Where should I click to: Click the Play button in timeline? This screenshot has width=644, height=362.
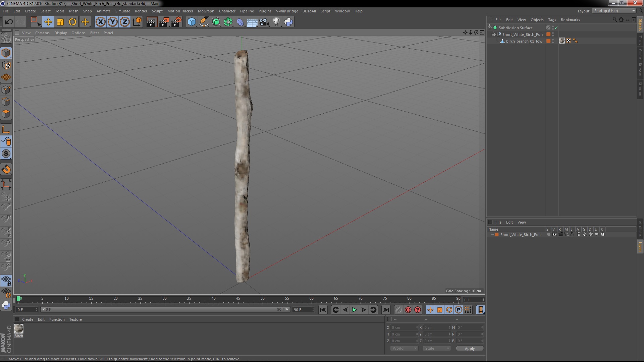tap(354, 310)
